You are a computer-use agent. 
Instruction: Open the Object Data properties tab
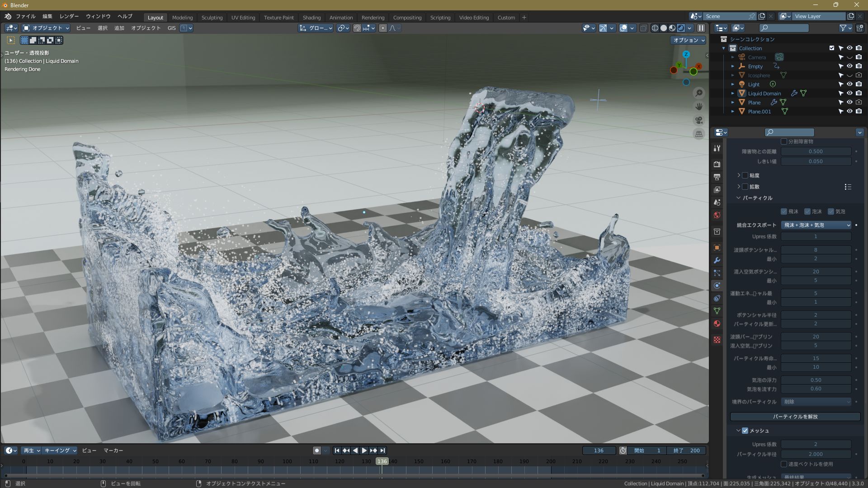coord(717,311)
